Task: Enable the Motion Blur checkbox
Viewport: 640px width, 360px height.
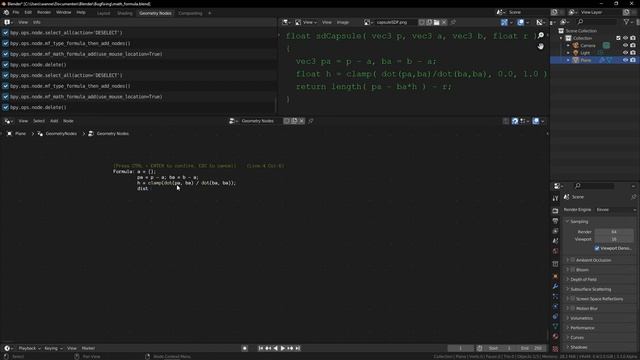Action: point(573,309)
